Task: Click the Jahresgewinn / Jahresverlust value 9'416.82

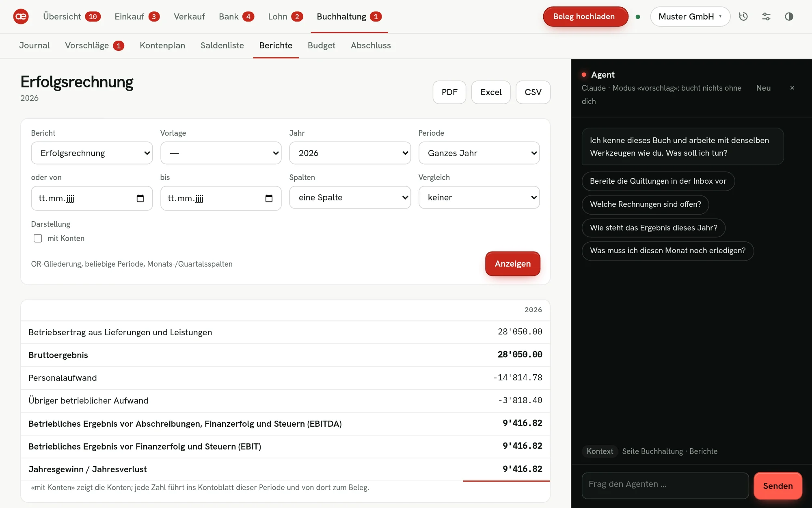Action: [x=522, y=469]
